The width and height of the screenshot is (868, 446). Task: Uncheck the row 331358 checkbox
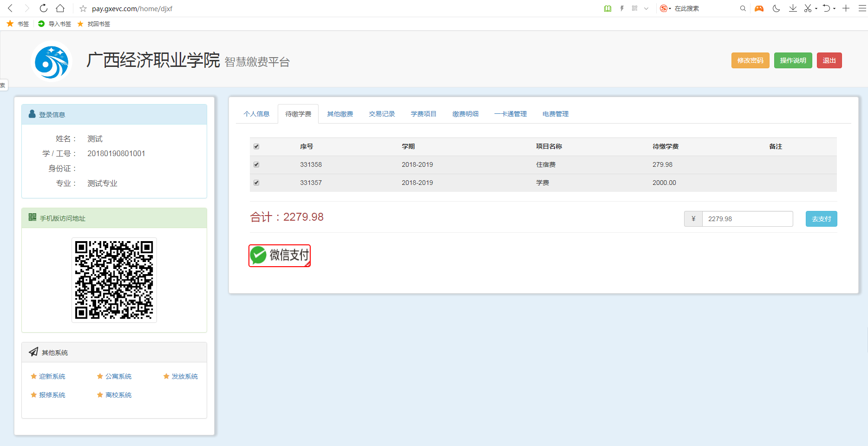[256, 164]
